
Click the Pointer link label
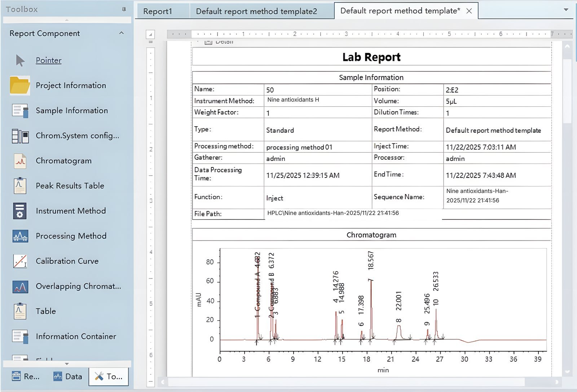pyautogui.click(x=49, y=60)
